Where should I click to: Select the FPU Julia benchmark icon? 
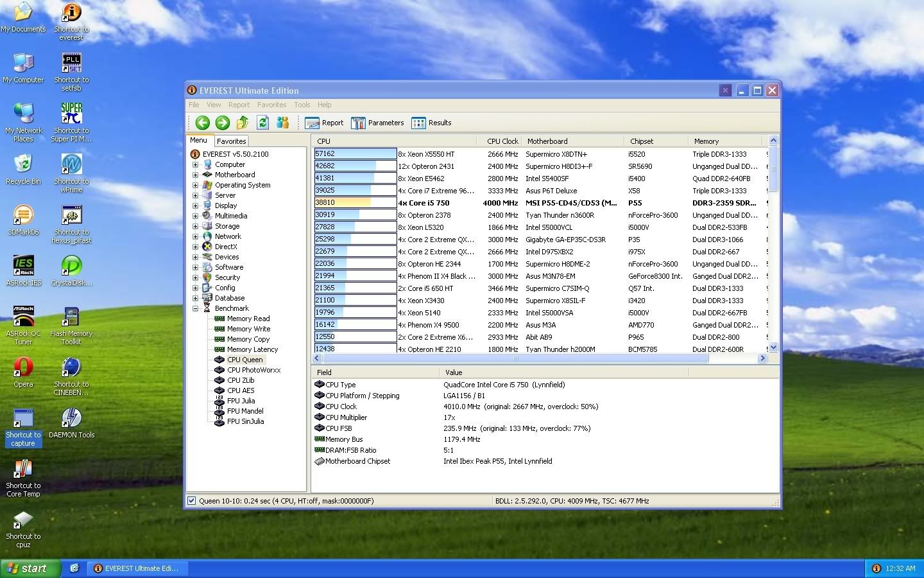219,401
